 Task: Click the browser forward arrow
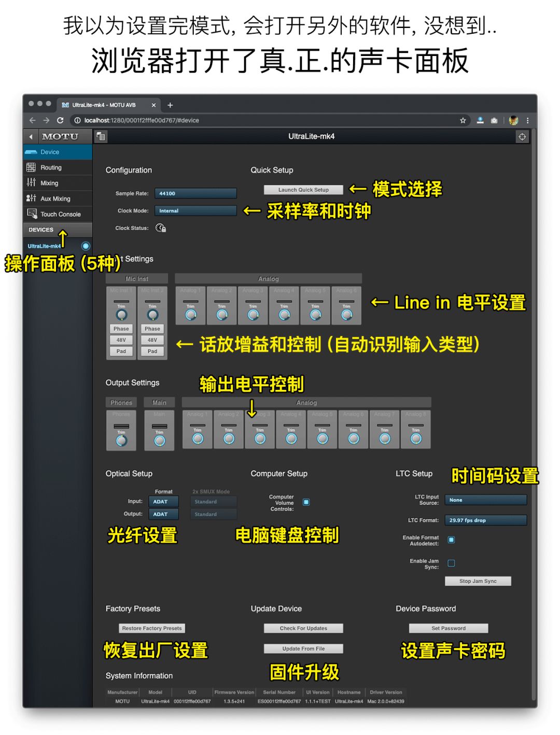[x=46, y=120]
